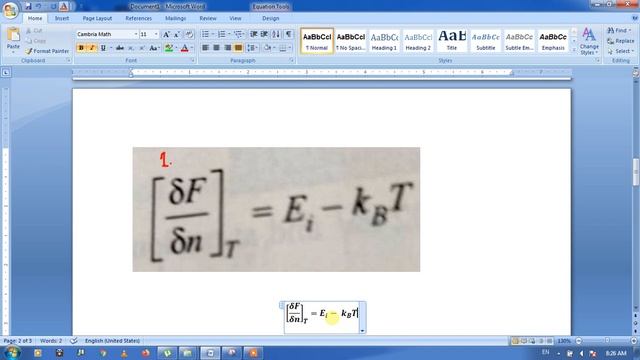Open Word Help question mark icon

[x=635, y=18]
